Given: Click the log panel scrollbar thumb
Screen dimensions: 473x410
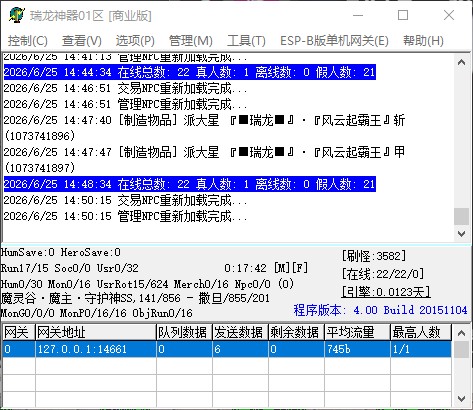Looking at the screenshot, I should [x=461, y=217].
